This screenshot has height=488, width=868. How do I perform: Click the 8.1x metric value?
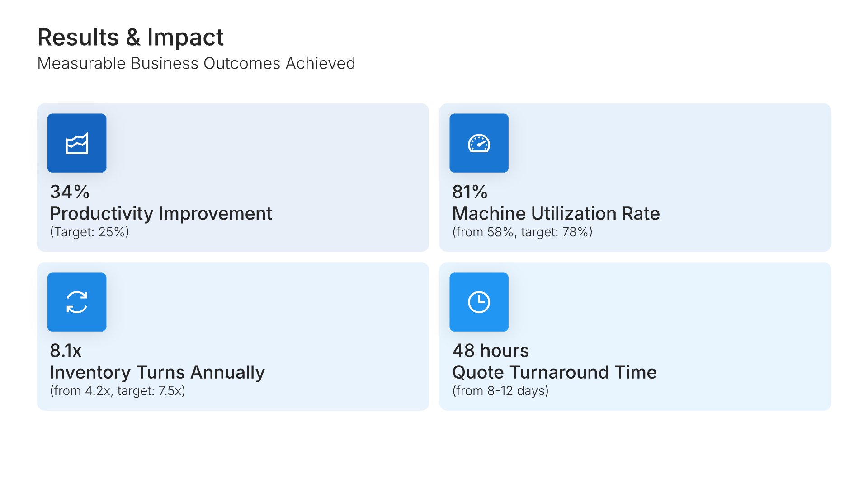point(66,351)
